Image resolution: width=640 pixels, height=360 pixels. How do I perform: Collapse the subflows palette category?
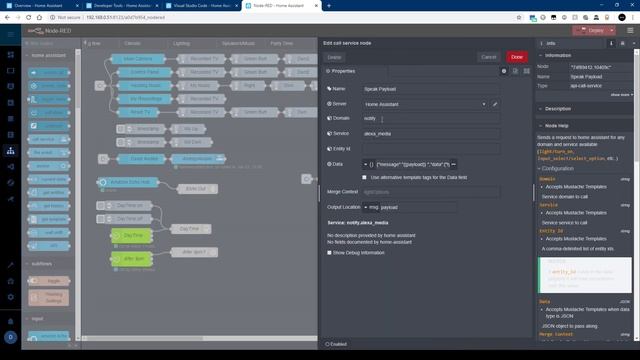41,264
